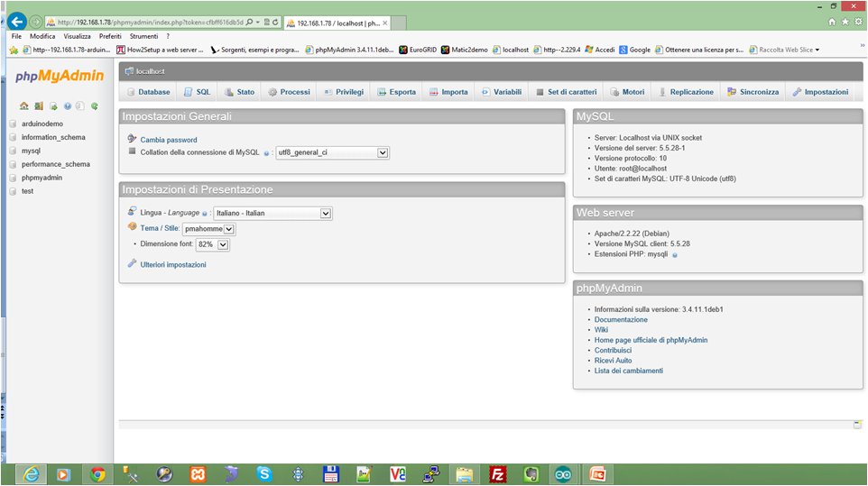Click the info icon beside MySQL collation label
The image size is (868, 486).
click(x=266, y=153)
